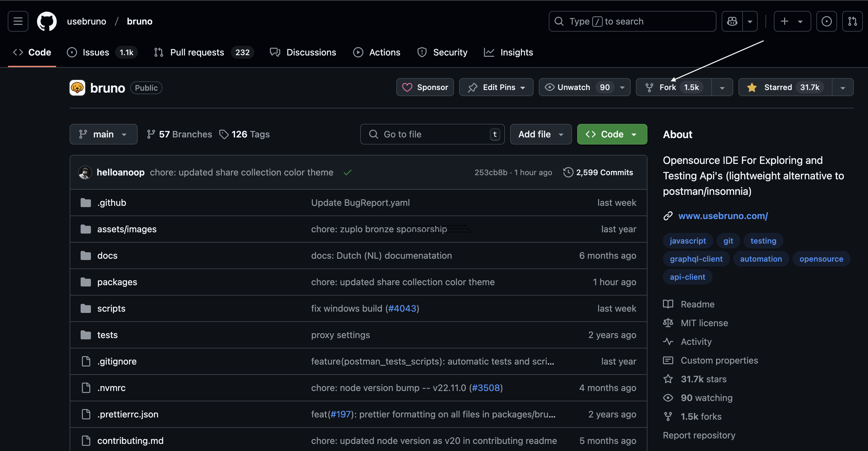Click the bruno dog avatar logo
Screen dimensions: 868x451
click(x=77, y=88)
